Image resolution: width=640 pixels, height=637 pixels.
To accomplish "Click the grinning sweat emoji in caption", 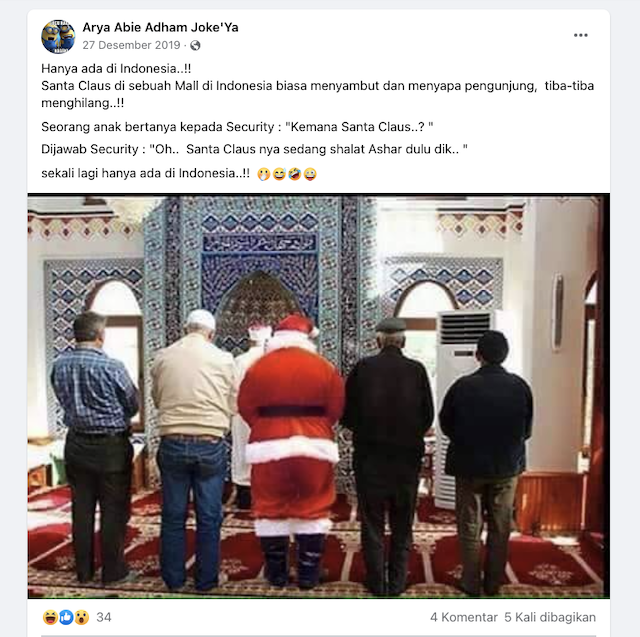I will tap(279, 174).
